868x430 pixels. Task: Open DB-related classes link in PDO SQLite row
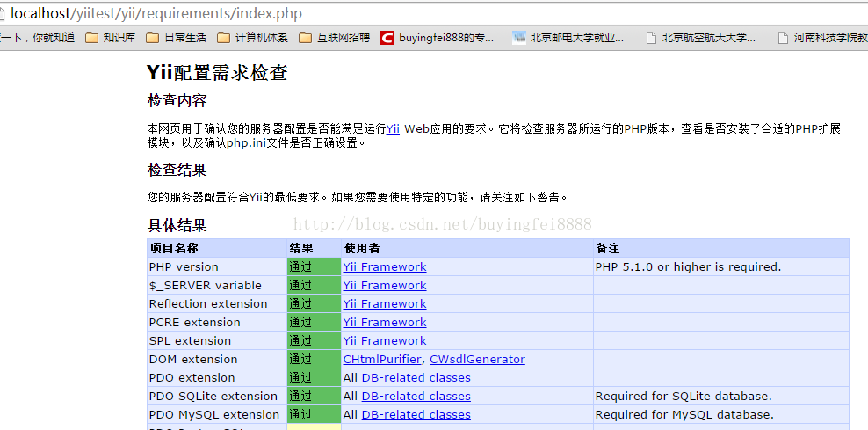416,397
